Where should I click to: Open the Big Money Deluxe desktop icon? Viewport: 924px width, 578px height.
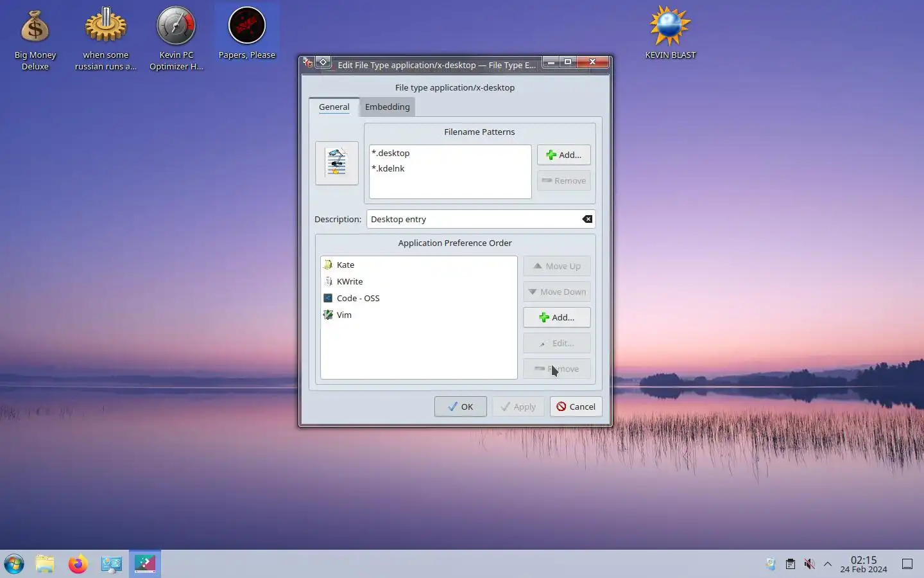(35, 39)
